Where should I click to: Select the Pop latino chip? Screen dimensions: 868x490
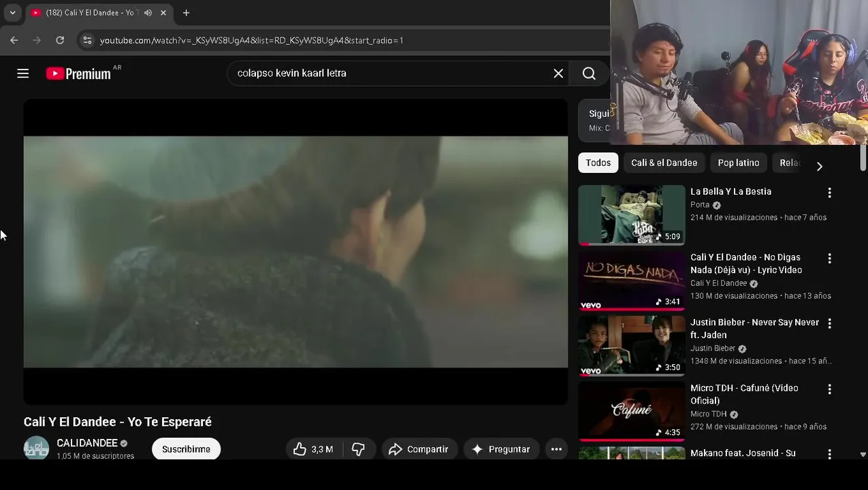pyautogui.click(x=738, y=163)
